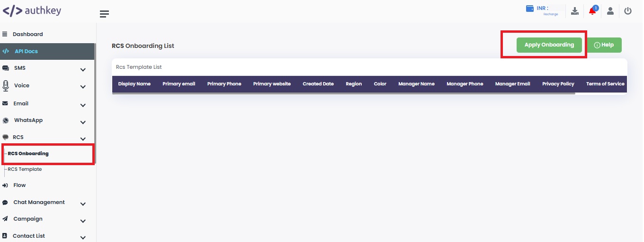Click the power logout icon
Viewport: 644px width, 242px height.
[x=628, y=11]
